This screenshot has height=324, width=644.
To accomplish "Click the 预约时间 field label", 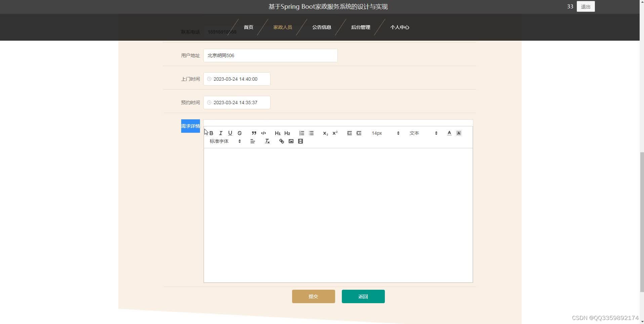I will pyautogui.click(x=191, y=103).
